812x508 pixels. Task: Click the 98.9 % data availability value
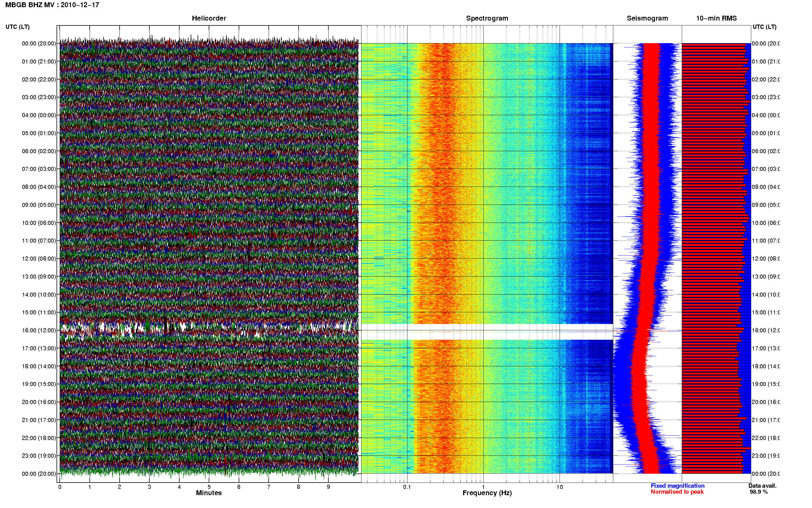click(x=759, y=492)
